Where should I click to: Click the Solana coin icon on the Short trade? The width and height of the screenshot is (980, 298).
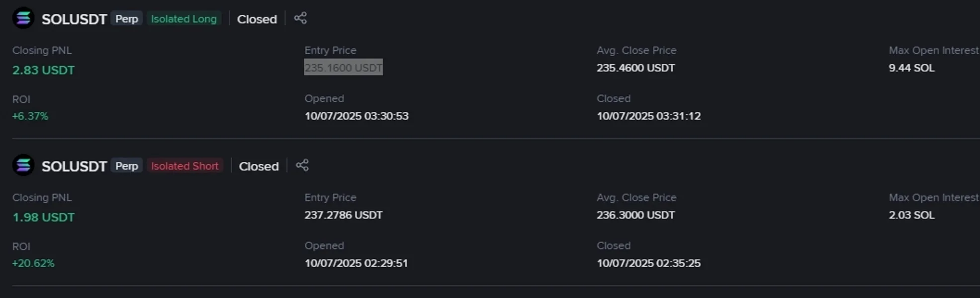[x=23, y=165]
